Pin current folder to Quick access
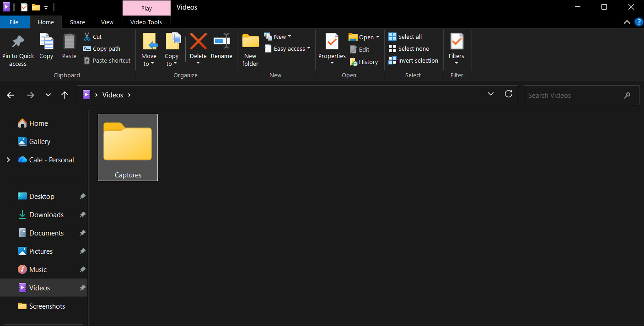The height and width of the screenshot is (326, 644). click(x=18, y=48)
